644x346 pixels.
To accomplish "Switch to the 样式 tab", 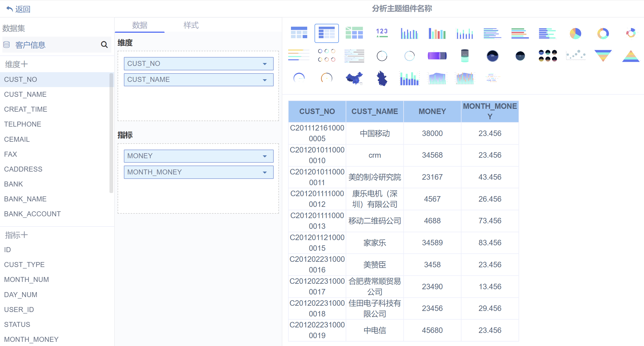I will click(x=191, y=25).
